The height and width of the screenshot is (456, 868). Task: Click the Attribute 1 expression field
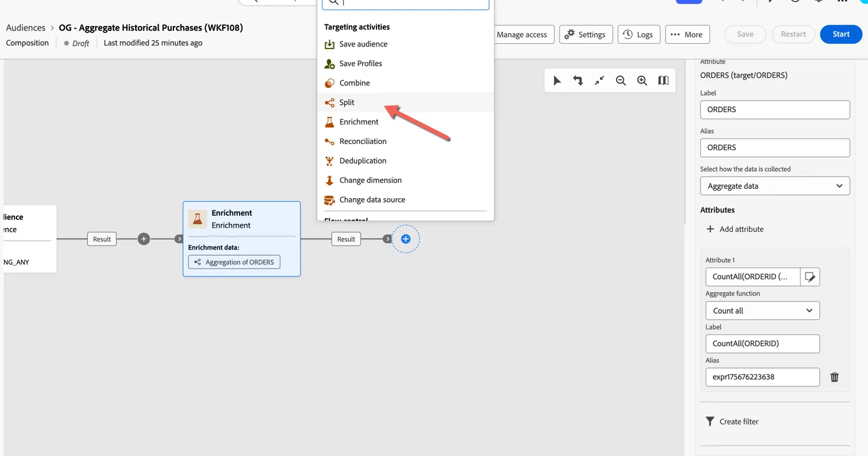tap(753, 277)
